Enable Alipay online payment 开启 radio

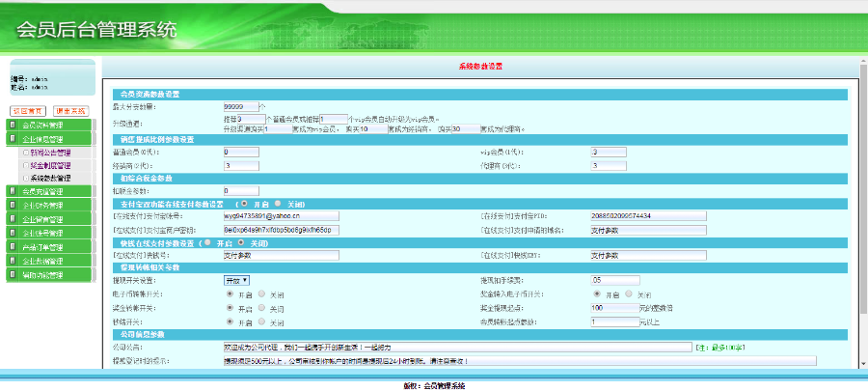242,204
